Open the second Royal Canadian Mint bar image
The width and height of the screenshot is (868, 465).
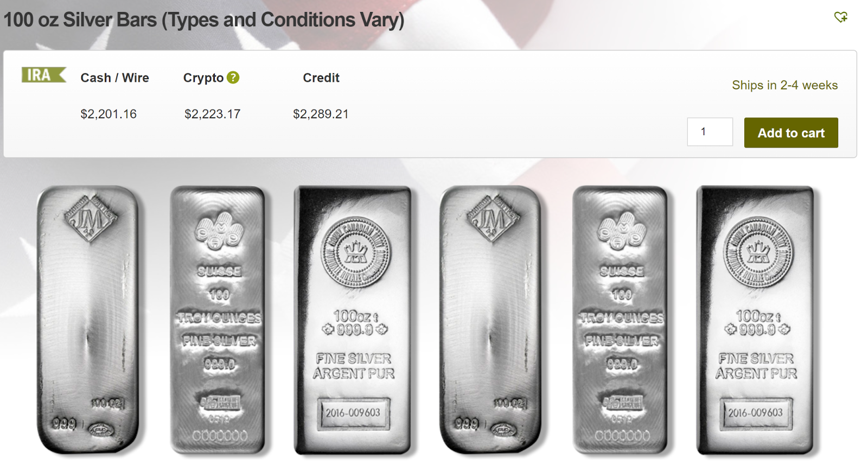pos(756,320)
